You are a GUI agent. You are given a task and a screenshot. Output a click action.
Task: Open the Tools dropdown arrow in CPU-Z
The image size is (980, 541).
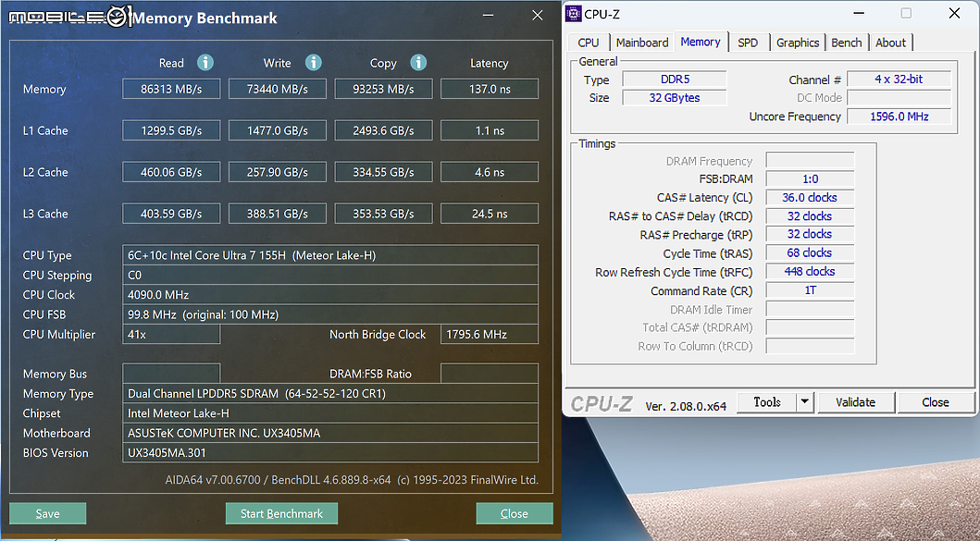pyautogui.click(x=805, y=402)
